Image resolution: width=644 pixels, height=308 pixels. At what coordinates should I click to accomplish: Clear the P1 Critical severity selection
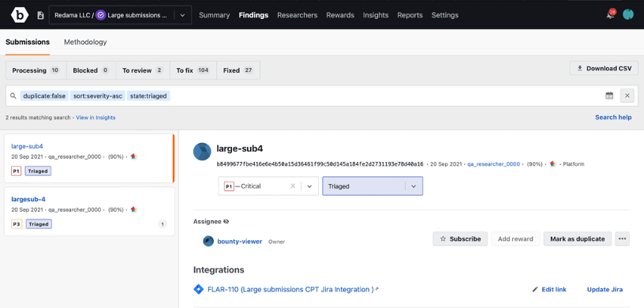(x=293, y=186)
